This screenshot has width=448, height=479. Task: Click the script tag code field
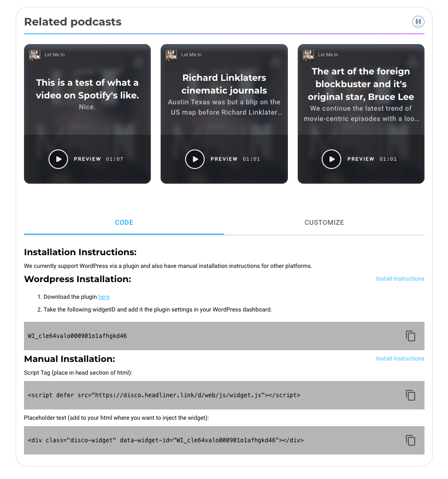pos(224,395)
